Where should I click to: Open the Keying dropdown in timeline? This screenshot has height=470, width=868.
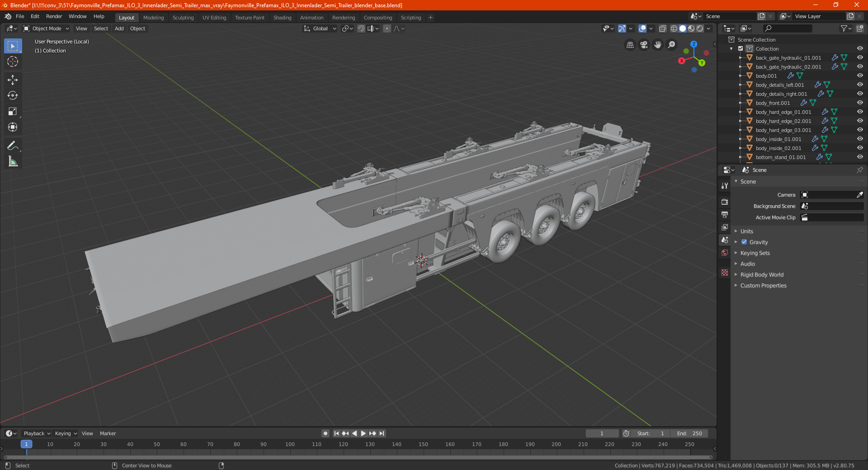tap(66, 433)
